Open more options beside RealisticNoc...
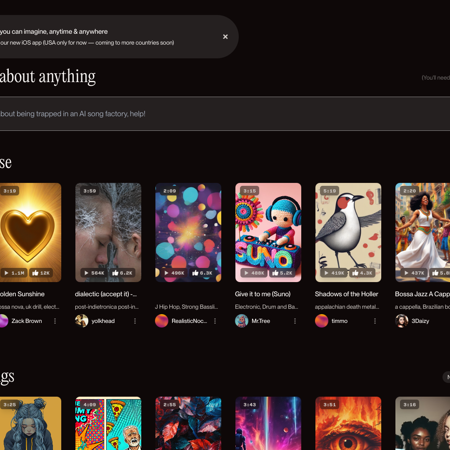The image size is (450, 450). click(215, 321)
